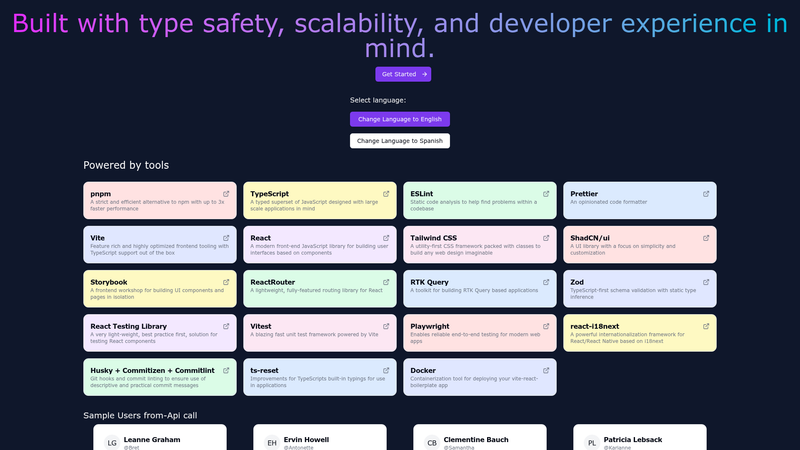Click the ts-reset card title
800x450 pixels.
coord(264,370)
